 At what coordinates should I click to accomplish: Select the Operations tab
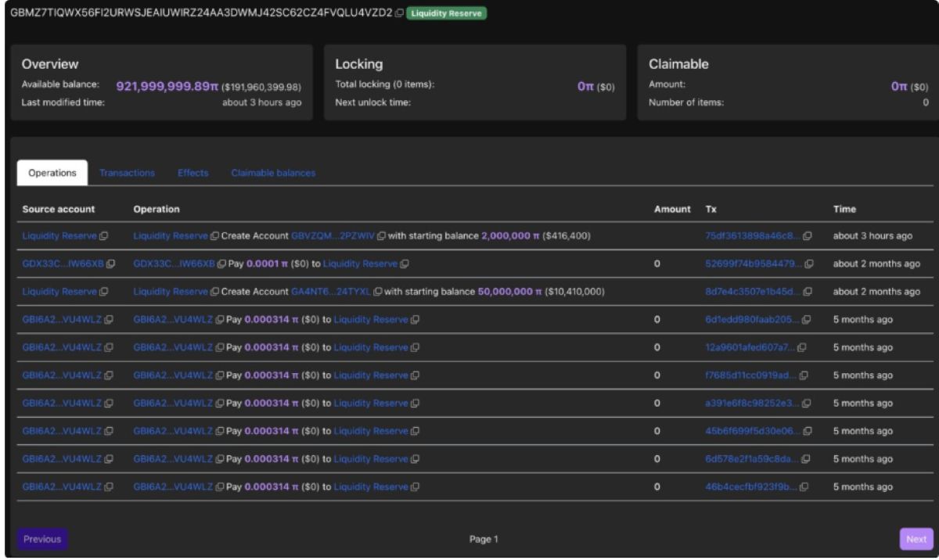(52, 173)
